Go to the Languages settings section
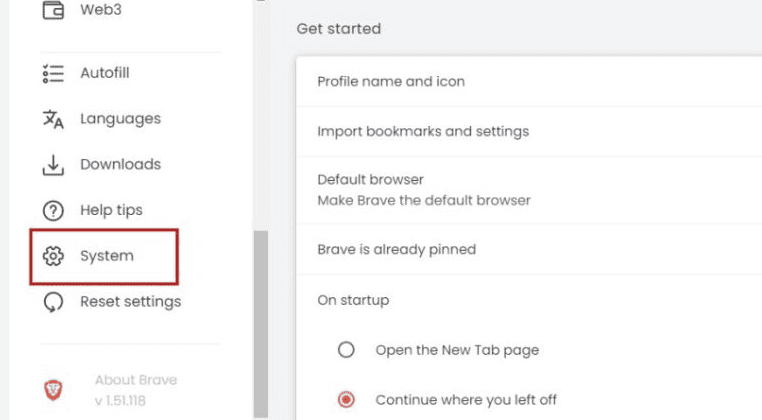762x420 pixels. click(x=121, y=119)
